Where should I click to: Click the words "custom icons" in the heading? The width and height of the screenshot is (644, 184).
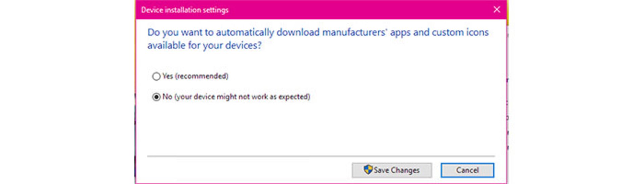click(x=460, y=32)
